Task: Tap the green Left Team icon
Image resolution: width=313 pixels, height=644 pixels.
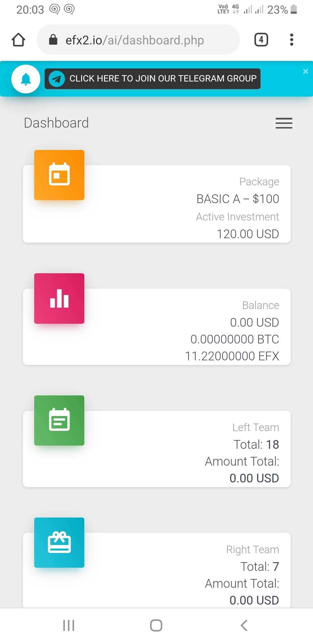Action: click(x=59, y=420)
